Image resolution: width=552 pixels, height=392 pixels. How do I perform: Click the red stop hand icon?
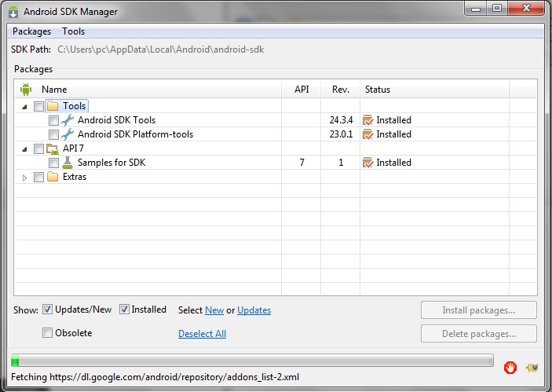tap(510, 367)
